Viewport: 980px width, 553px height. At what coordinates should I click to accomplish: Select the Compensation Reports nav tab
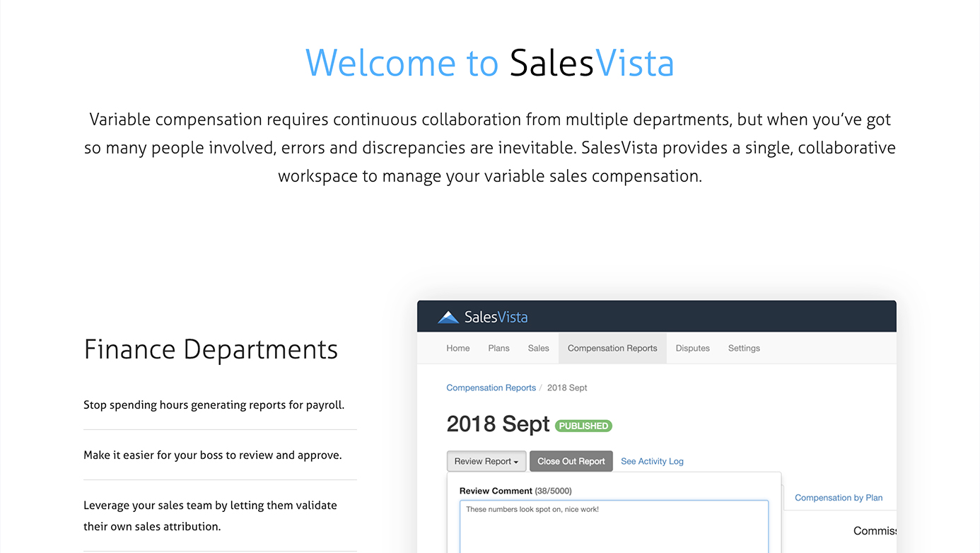612,348
